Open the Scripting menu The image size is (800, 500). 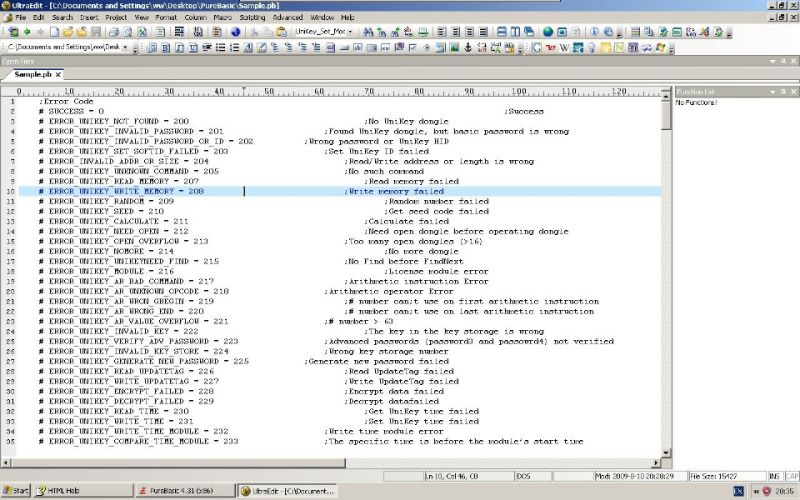(x=253, y=17)
